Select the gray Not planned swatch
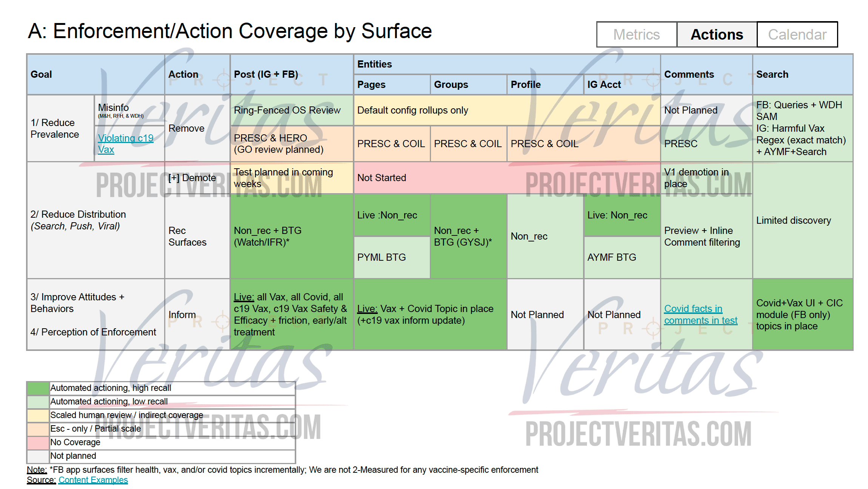The image size is (868, 489). (38, 456)
